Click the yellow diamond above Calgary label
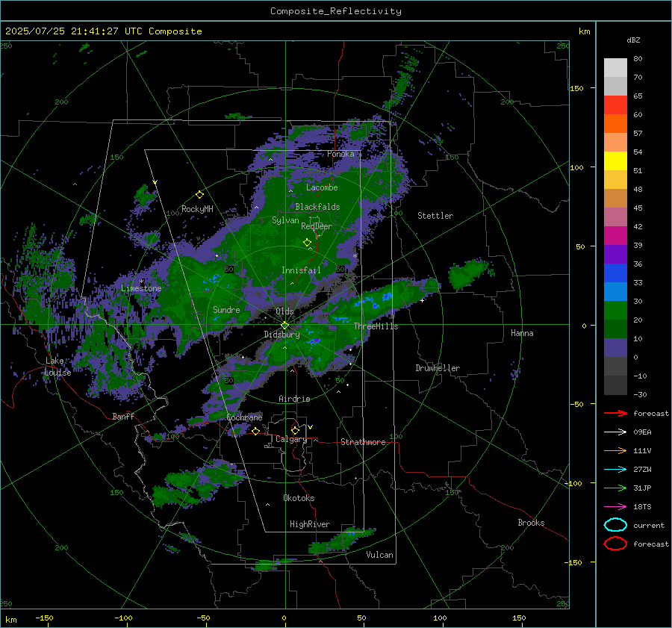The image size is (672, 628). click(295, 430)
